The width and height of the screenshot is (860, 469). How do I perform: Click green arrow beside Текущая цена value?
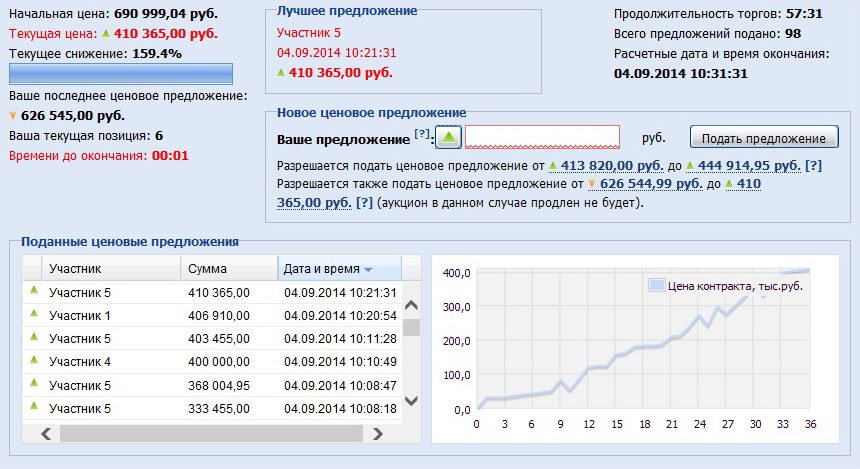click(106, 33)
